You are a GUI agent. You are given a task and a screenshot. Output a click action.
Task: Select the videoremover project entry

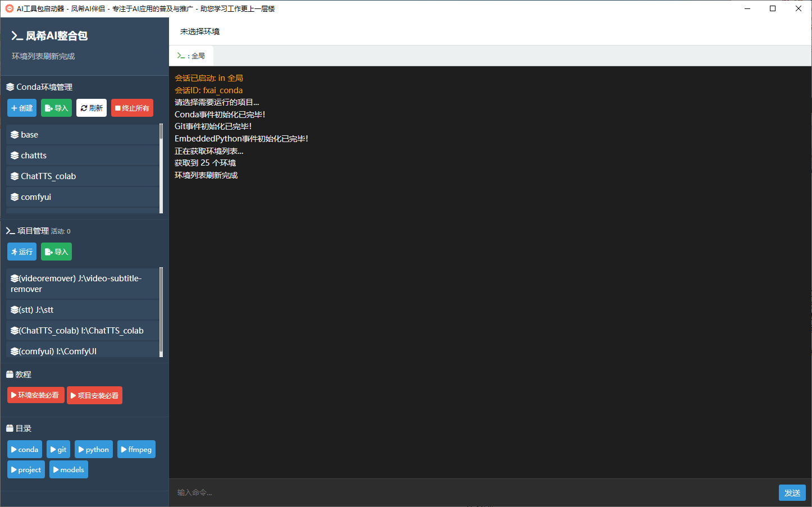point(83,284)
